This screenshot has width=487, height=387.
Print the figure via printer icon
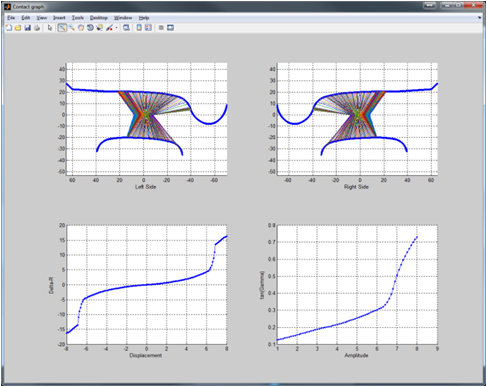(37, 28)
